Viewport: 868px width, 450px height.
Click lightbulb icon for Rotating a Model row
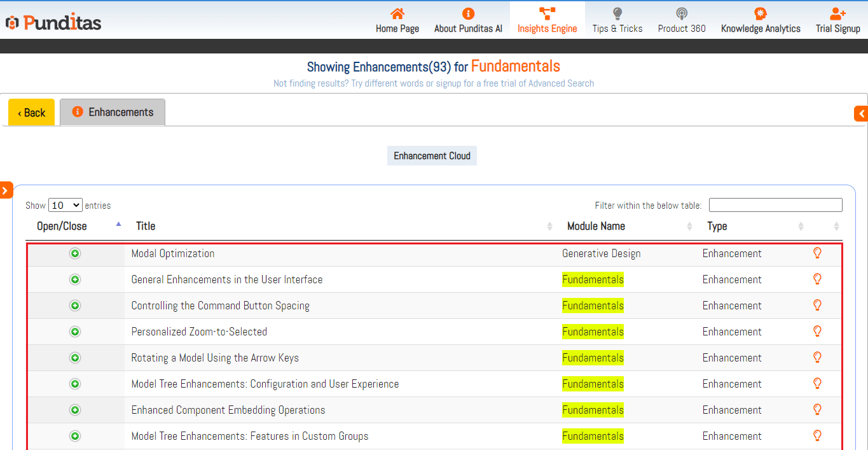[818, 358]
